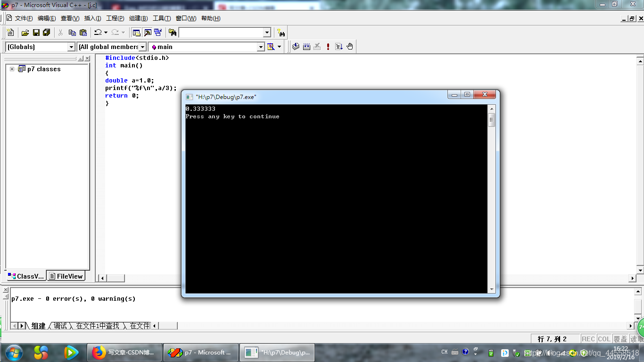The image size is (644, 362).
Task: Click the Copy icon in toolbar
Action: [x=72, y=33]
